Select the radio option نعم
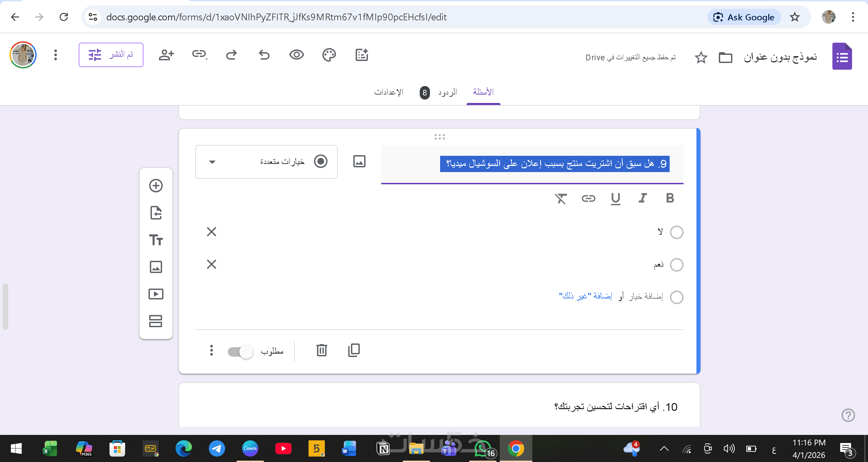The width and height of the screenshot is (868, 462). click(x=676, y=265)
